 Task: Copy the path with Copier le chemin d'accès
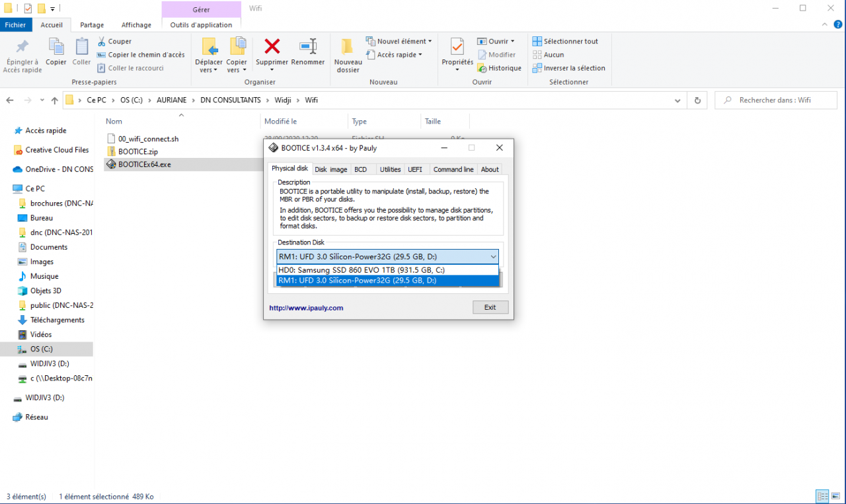coord(141,55)
